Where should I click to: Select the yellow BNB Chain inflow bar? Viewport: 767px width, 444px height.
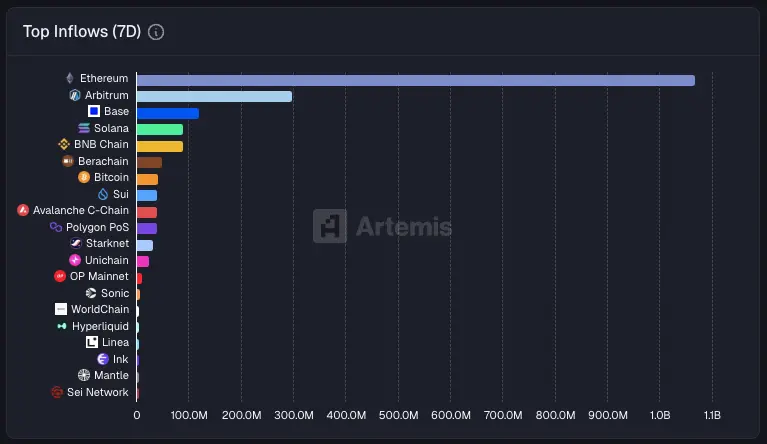tap(160, 146)
